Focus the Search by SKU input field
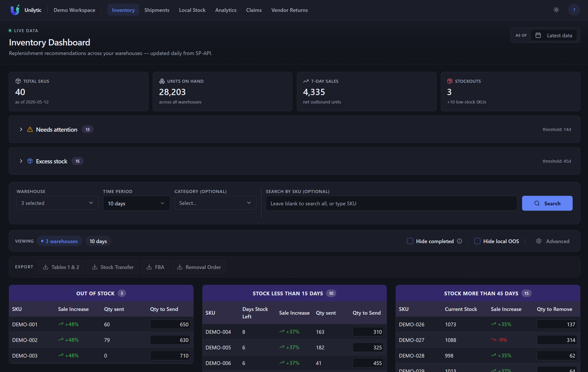The image size is (588, 372). (391, 203)
